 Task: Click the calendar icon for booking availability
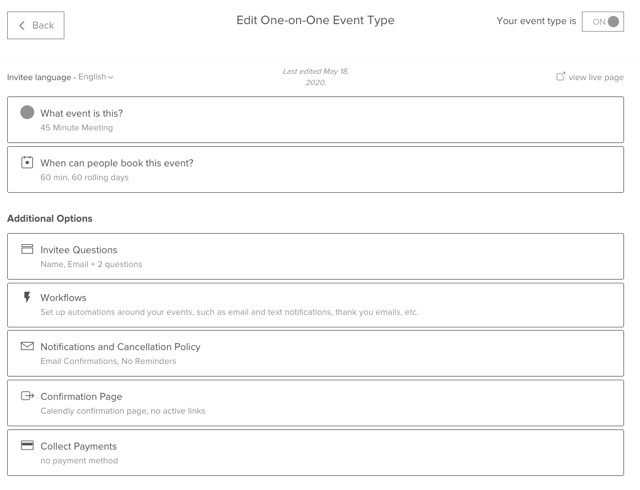pyautogui.click(x=27, y=162)
